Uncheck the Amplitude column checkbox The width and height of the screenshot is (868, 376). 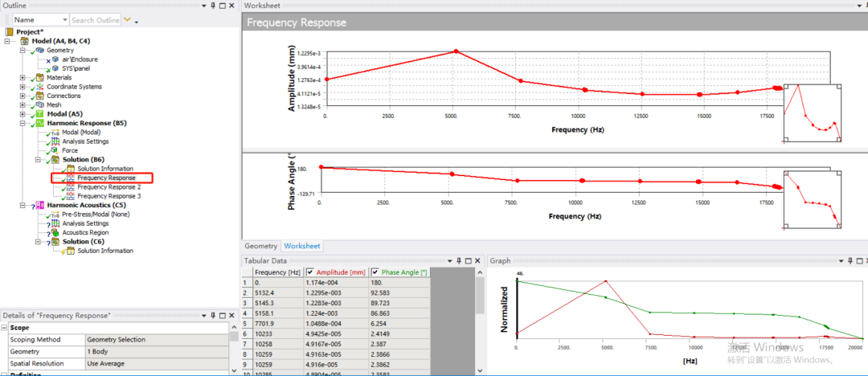pos(310,272)
